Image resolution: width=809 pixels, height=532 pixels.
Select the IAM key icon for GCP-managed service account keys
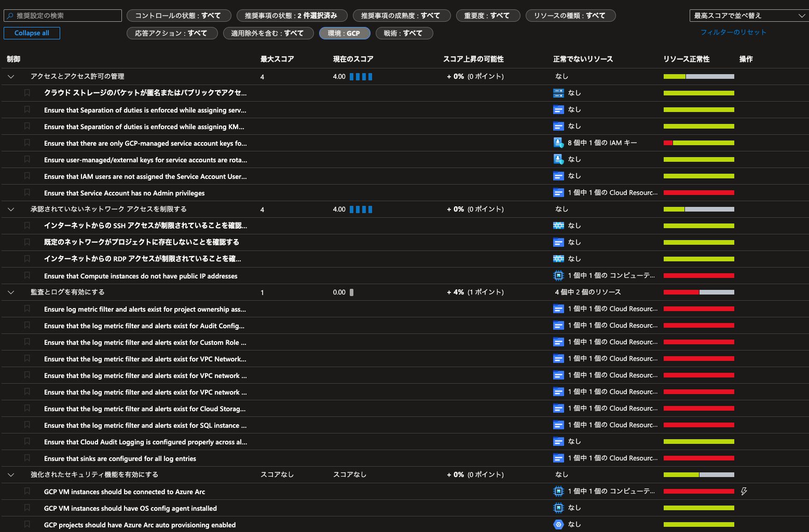558,143
